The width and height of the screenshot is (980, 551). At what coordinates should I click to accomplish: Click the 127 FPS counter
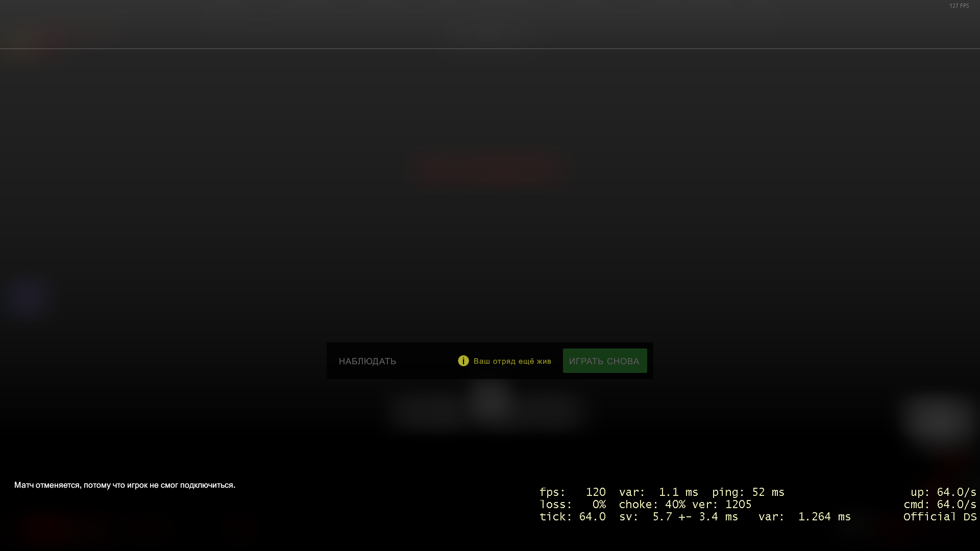(x=959, y=6)
